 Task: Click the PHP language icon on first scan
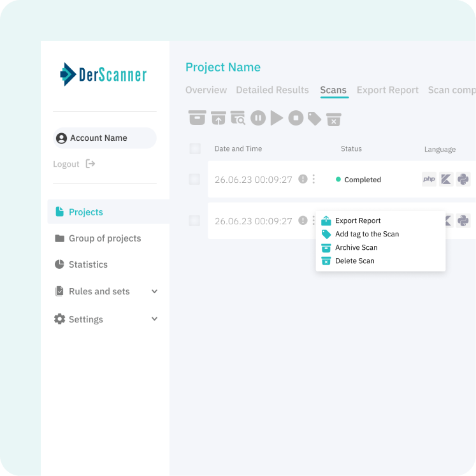tap(429, 180)
